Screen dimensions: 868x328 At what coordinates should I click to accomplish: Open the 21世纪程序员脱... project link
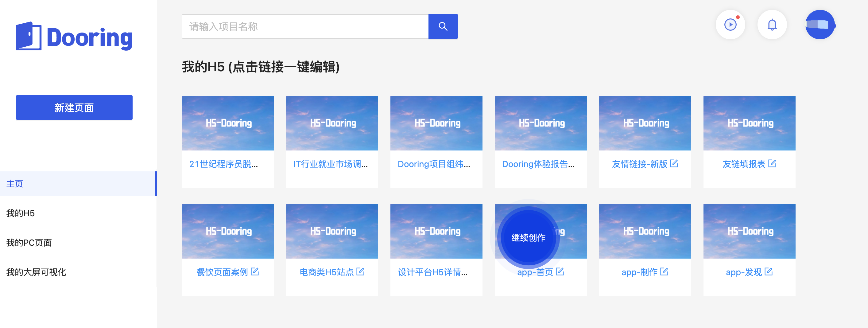223,164
